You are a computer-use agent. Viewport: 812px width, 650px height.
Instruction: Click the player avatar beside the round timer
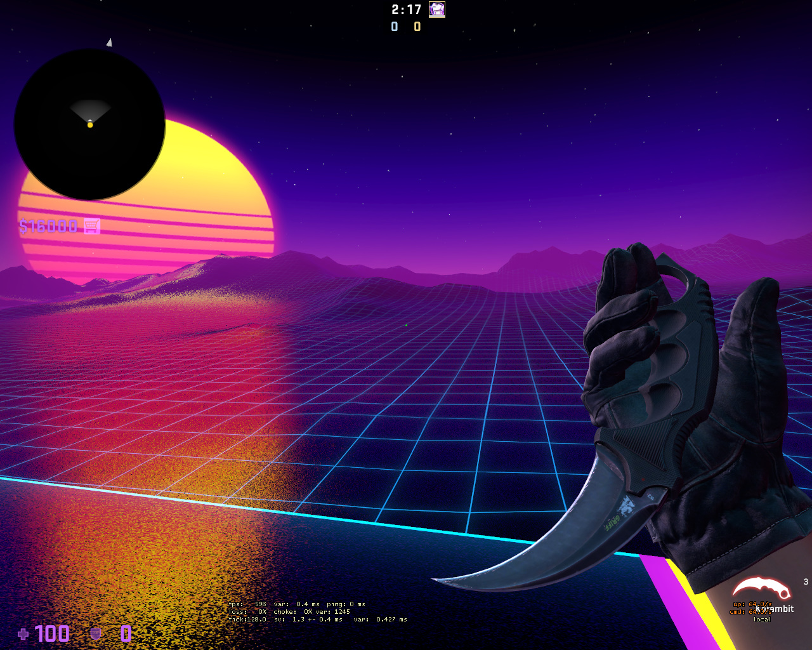click(437, 9)
